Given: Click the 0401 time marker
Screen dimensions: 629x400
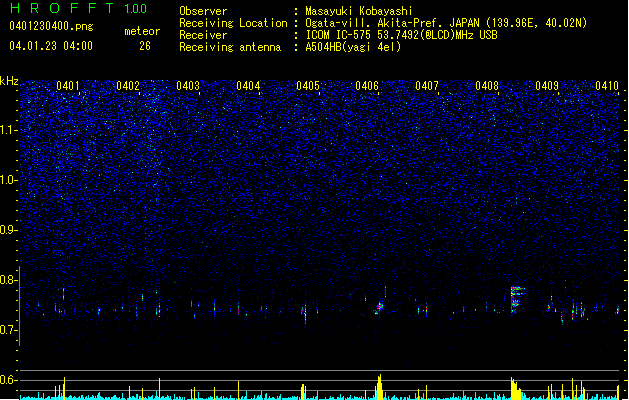Looking at the screenshot, I should coord(68,86).
